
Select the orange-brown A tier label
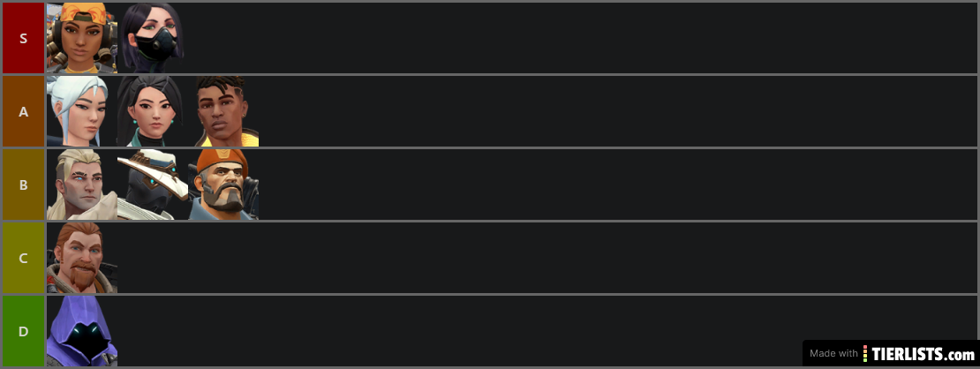click(23, 111)
